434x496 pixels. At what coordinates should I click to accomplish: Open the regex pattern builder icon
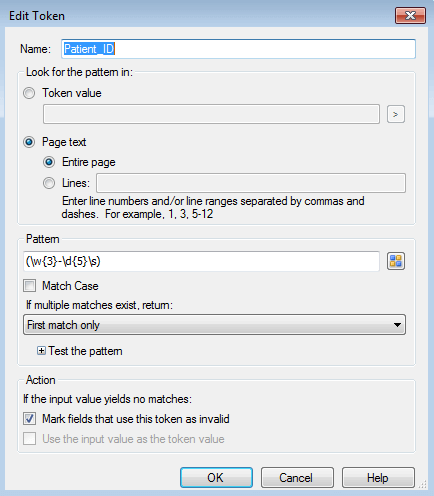(x=396, y=261)
